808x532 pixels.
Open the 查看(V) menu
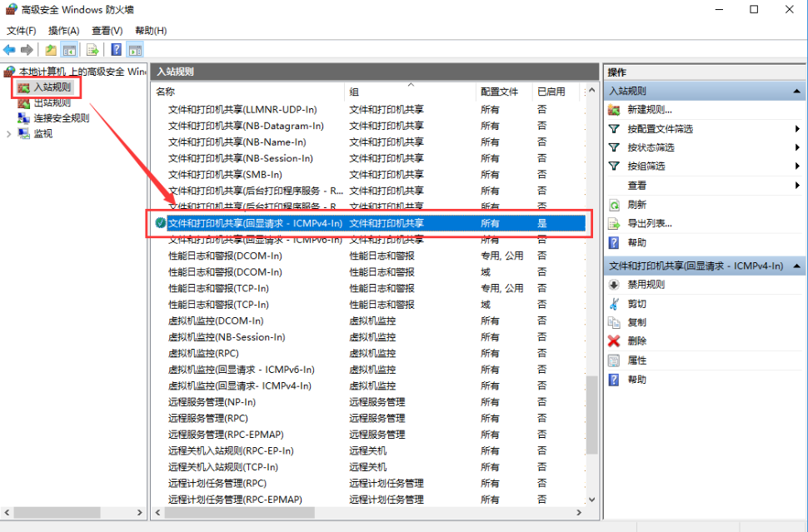point(107,31)
